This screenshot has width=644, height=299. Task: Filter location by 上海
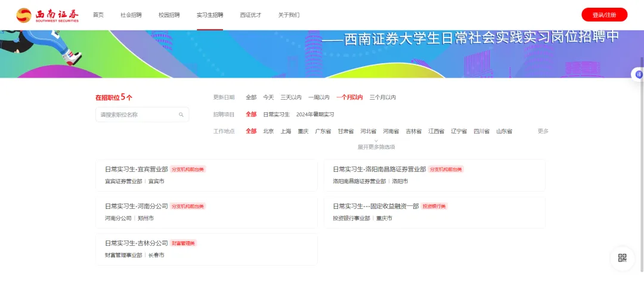click(x=286, y=131)
